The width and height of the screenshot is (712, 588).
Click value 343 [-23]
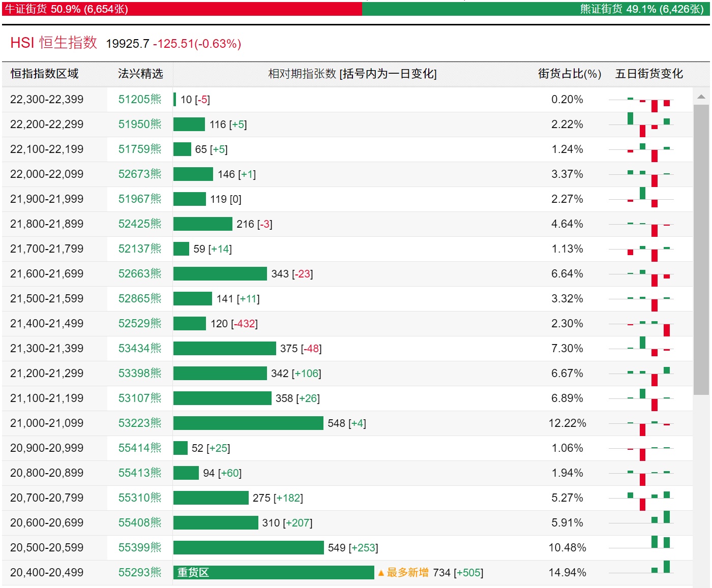(x=292, y=274)
